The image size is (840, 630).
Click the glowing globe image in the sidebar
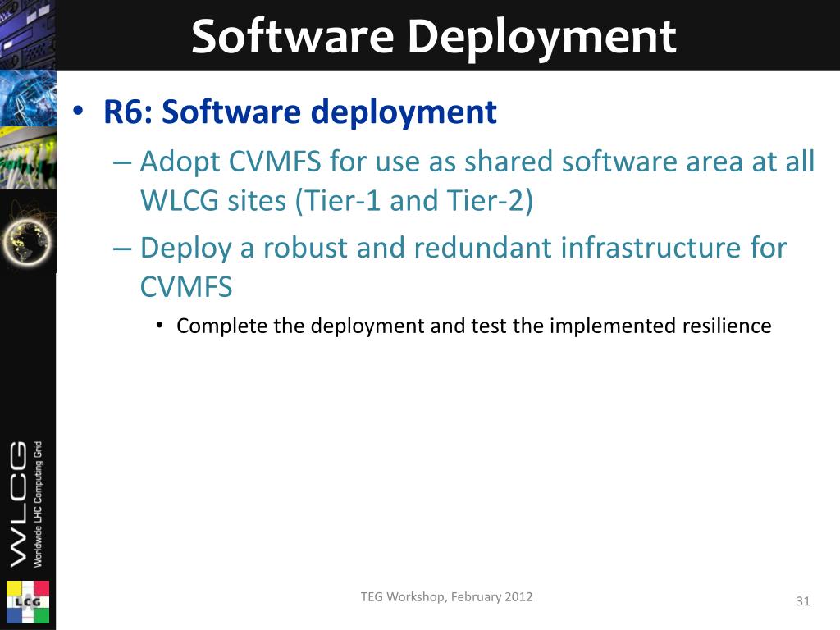tap(28, 241)
